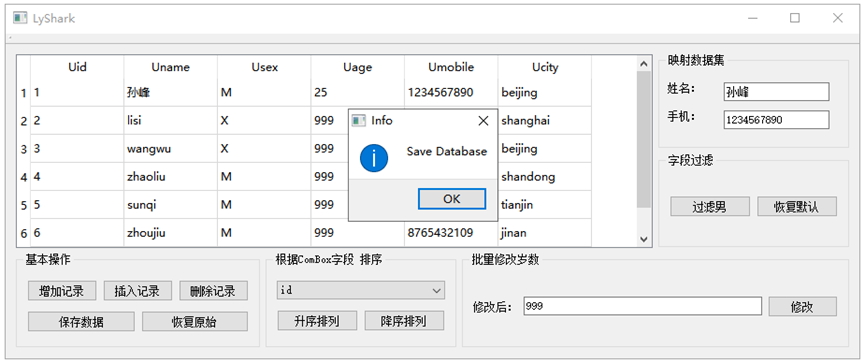Click the table vertical scrollbar thumb

(643, 140)
